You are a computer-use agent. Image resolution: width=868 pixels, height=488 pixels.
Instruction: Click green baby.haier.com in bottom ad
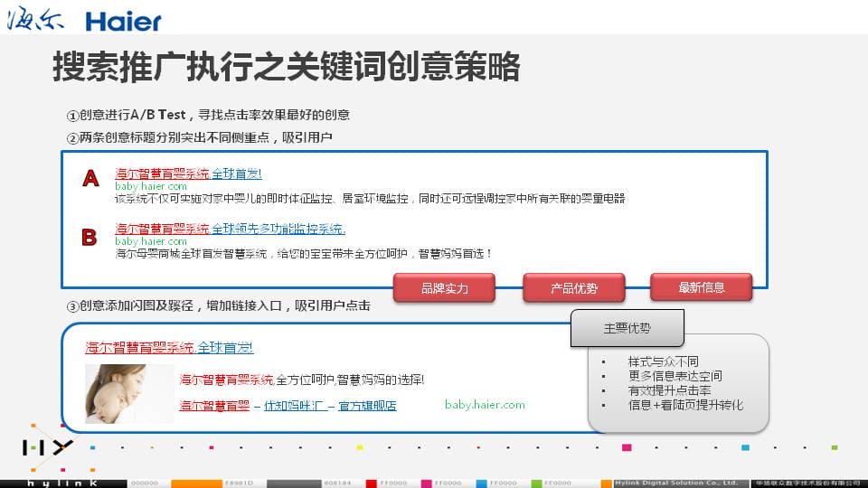485,405
